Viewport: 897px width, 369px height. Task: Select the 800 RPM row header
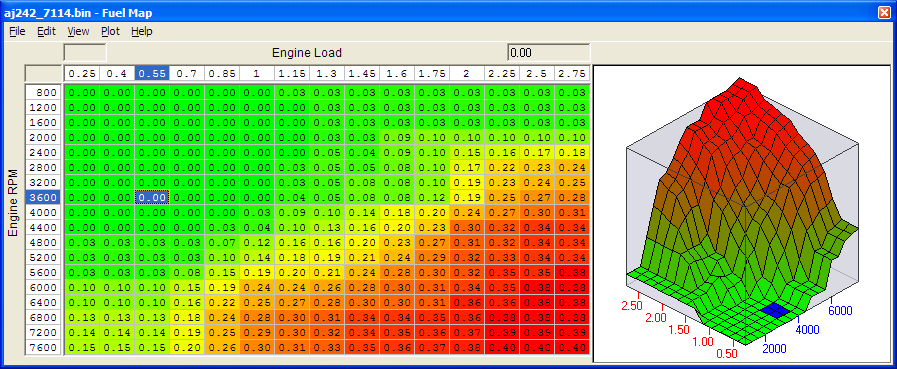click(44, 92)
